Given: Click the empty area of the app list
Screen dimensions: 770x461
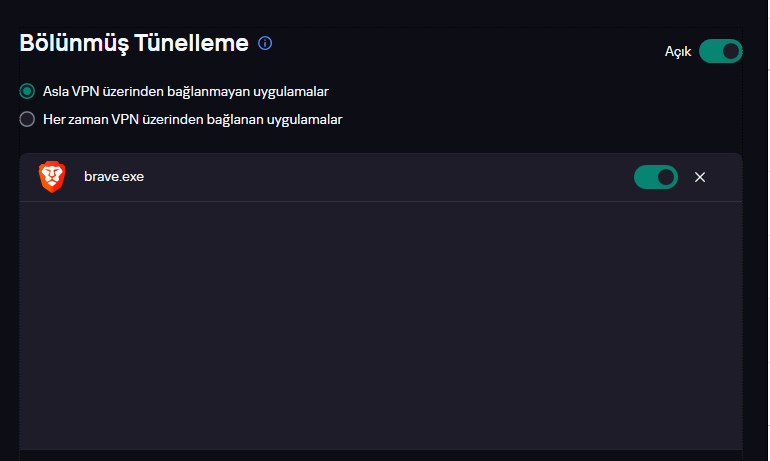Looking at the screenshot, I should 380,320.
